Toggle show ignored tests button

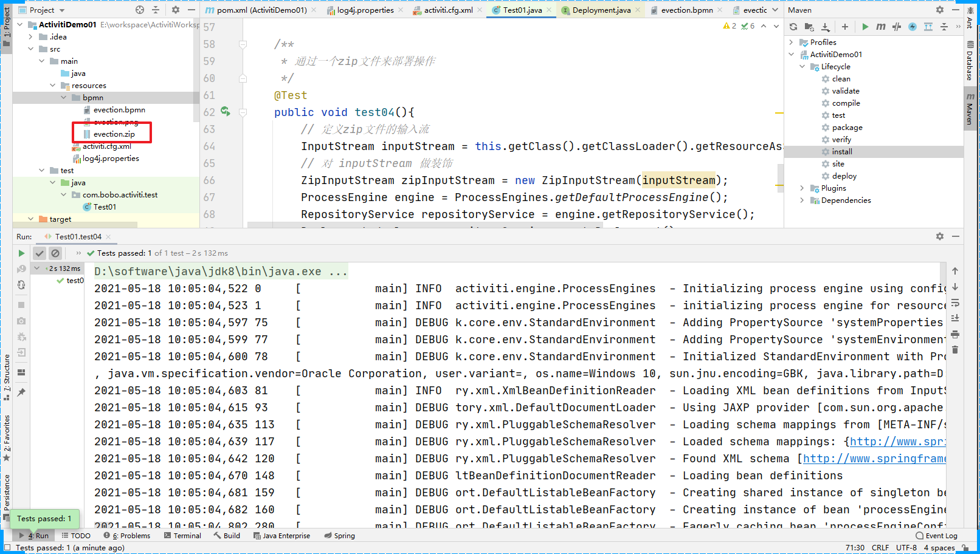click(x=55, y=253)
